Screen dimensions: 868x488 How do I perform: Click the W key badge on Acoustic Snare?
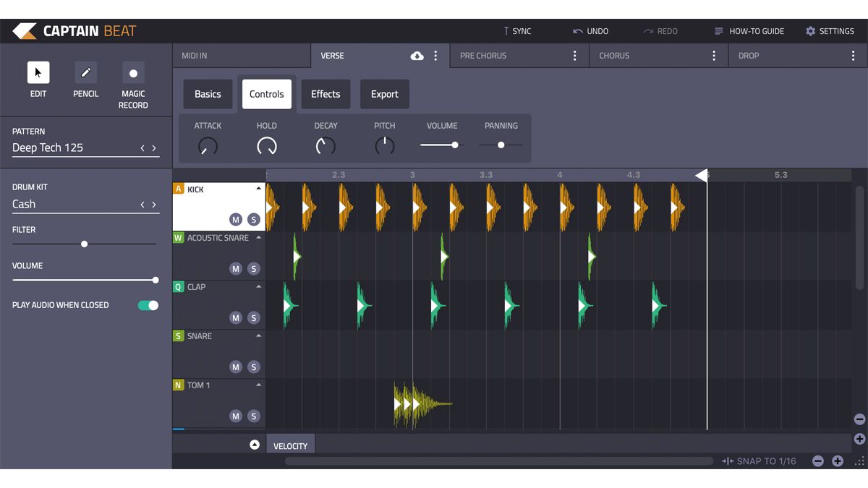[x=178, y=238]
